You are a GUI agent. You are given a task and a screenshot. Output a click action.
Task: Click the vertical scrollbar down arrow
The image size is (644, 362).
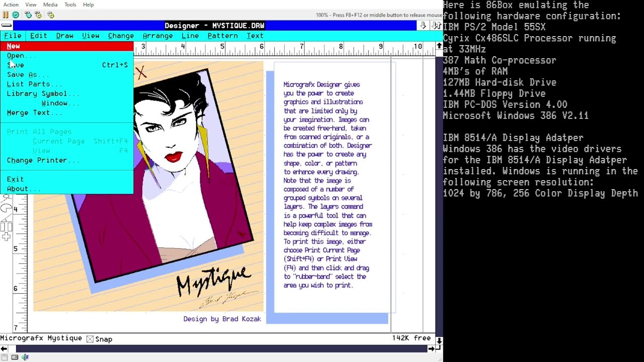pyautogui.click(x=439, y=340)
